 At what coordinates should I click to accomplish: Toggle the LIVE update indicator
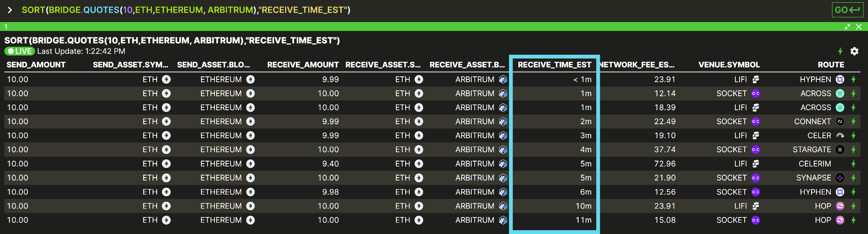19,51
